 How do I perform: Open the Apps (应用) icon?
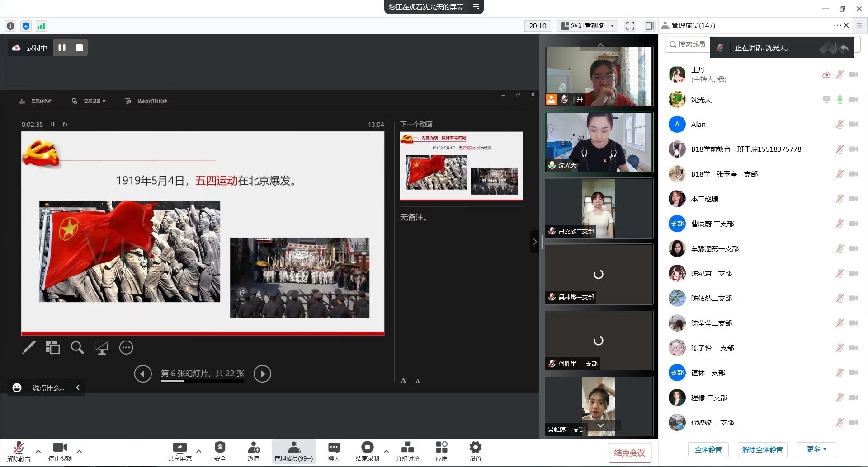441,448
